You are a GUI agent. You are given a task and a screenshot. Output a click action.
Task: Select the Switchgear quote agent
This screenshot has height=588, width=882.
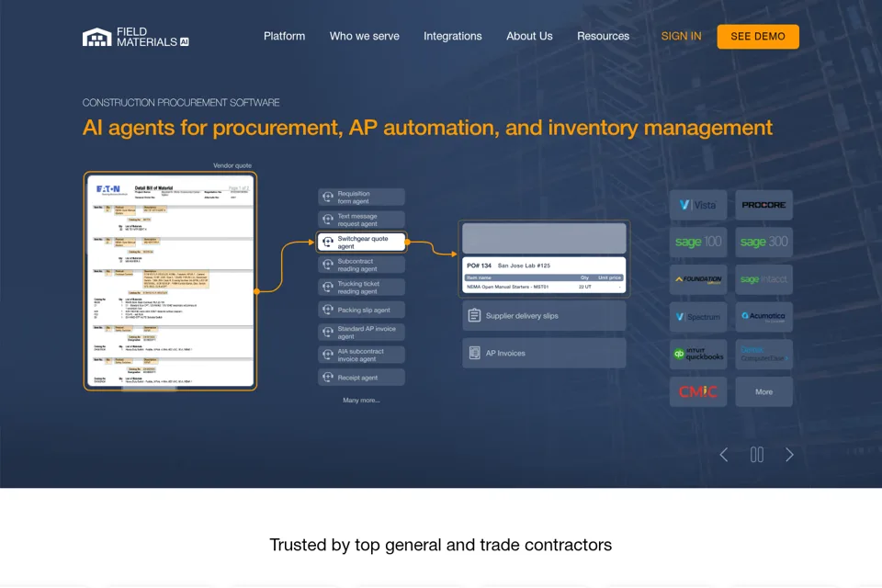361,242
